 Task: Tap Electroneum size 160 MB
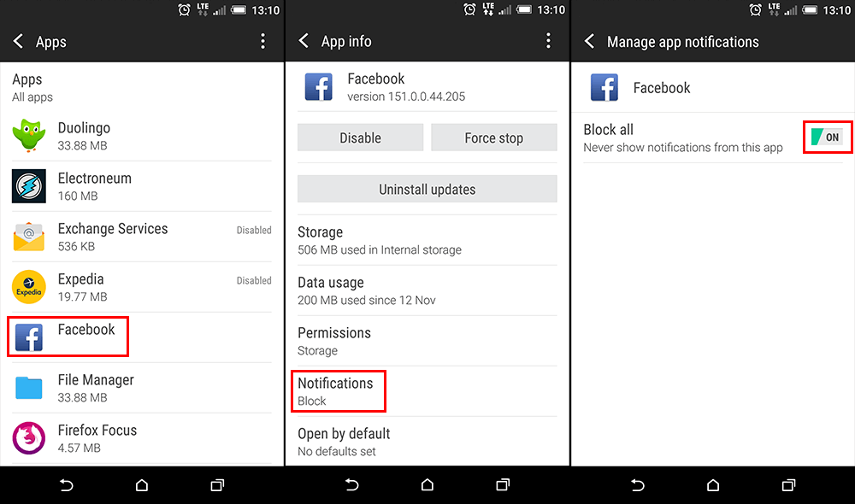point(78,196)
